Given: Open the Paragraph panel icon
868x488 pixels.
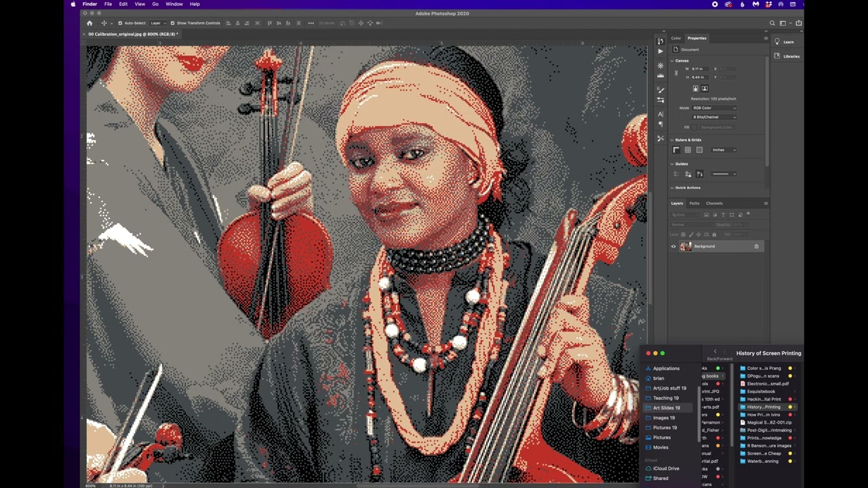Looking at the screenshot, I should pyautogui.click(x=660, y=124).
